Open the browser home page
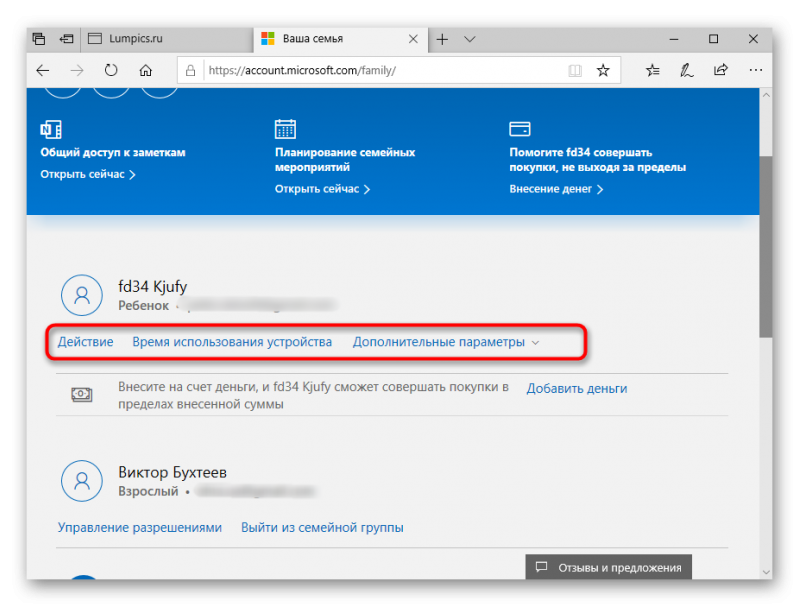This screenshot has width=800, height=607. 145,70
